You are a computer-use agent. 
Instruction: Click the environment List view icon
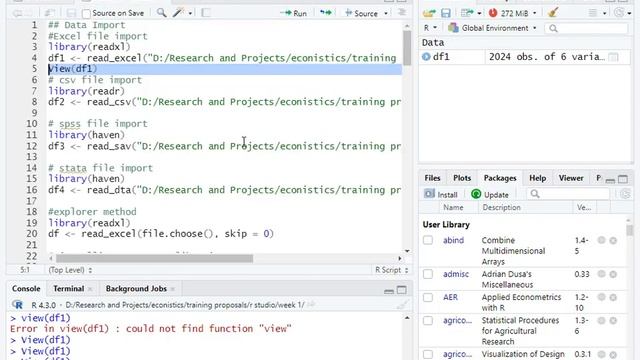(593, 13)
